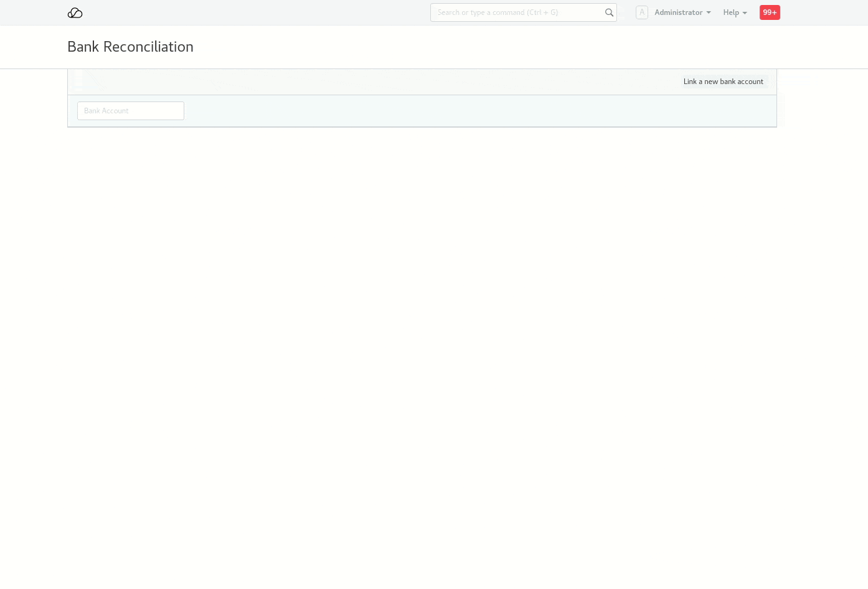Image resolution: width=868 pixels, height=589 pixels.
Task: Click the cloud logo in the navbar
Action: [75, 13]
